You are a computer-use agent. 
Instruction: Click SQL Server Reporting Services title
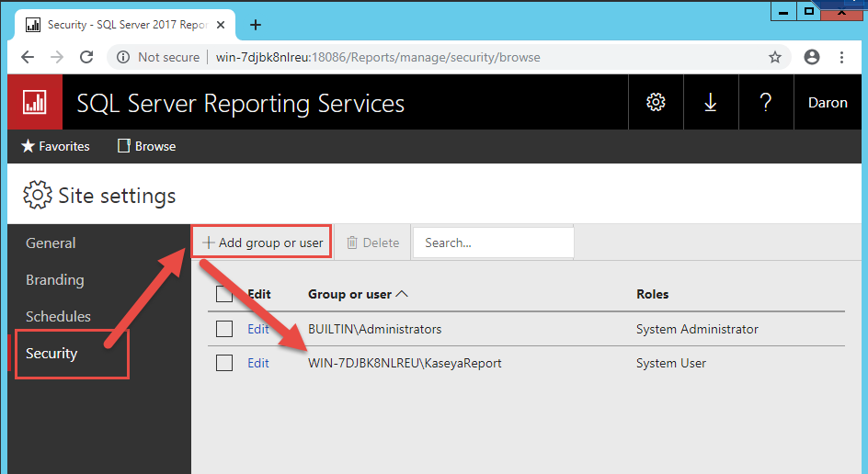point(240,104)
